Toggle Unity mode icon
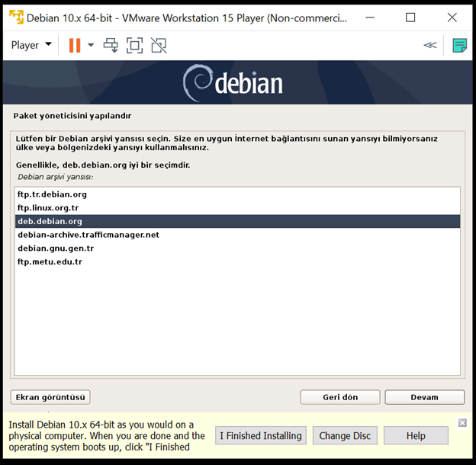The width and height of the screenshot is (476, 465). point(159,45)
